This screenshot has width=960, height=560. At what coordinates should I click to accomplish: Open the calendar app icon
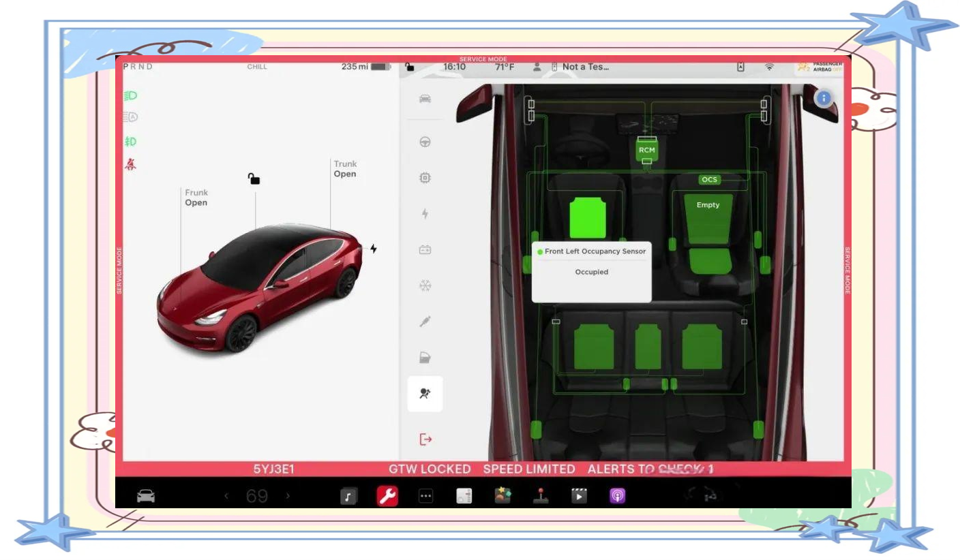click(x=464, y=497)
